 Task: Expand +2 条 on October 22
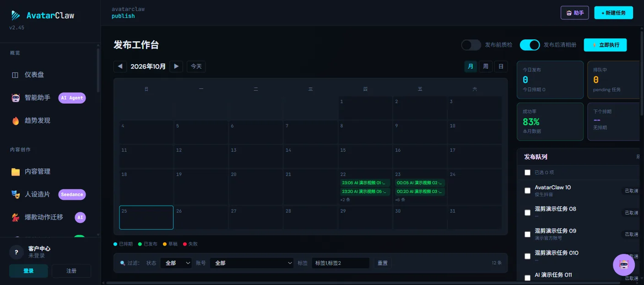[345, 200]
